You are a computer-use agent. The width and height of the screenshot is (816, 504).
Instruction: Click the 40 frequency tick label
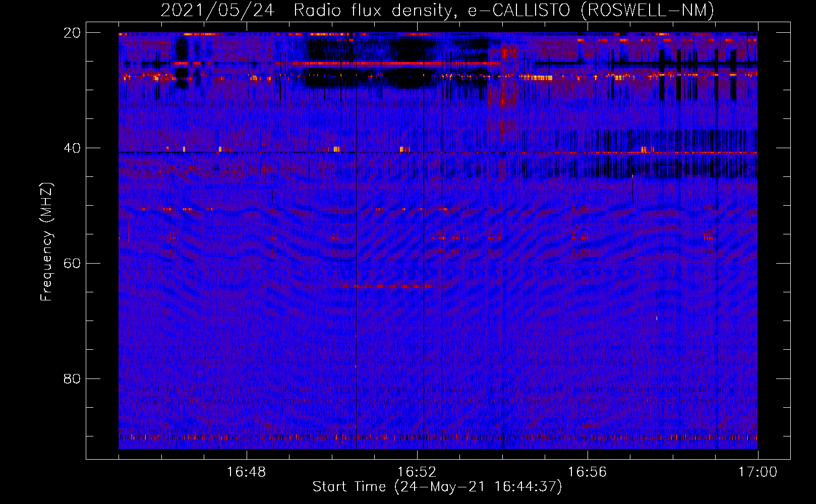(x=72, y=148)
